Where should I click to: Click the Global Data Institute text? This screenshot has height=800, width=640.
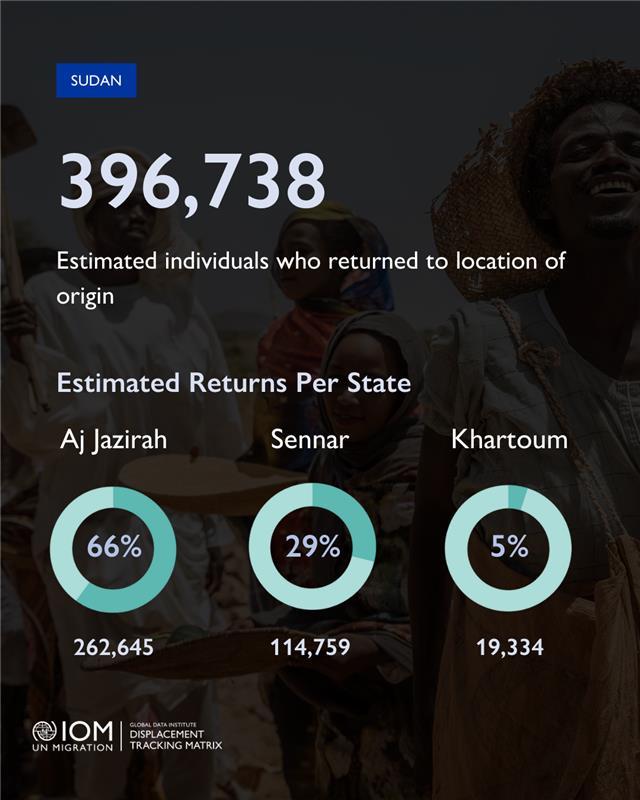[165, 723]
